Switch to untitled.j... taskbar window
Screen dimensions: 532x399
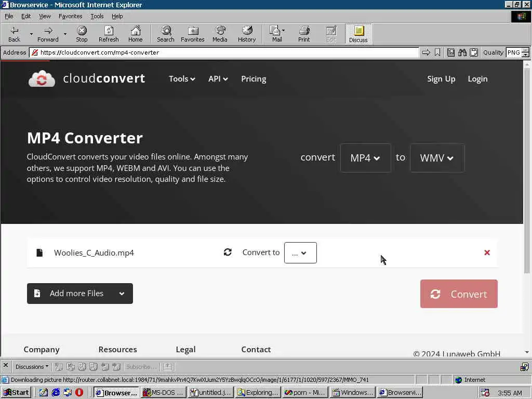211,393
